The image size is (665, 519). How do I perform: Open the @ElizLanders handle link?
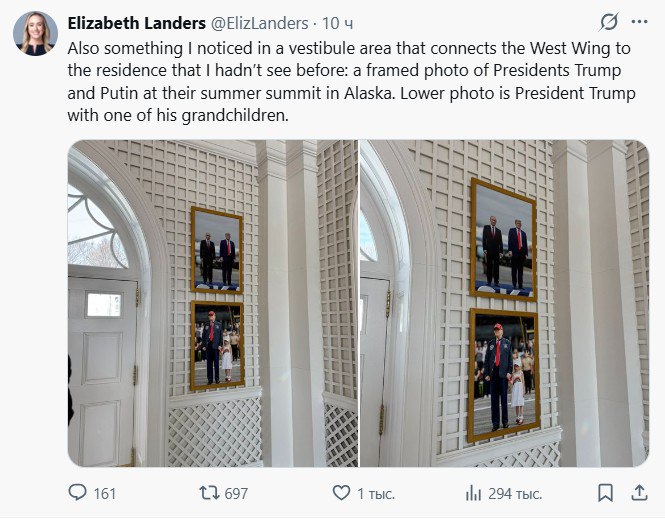pyautogui.click(x=260, y=22)
